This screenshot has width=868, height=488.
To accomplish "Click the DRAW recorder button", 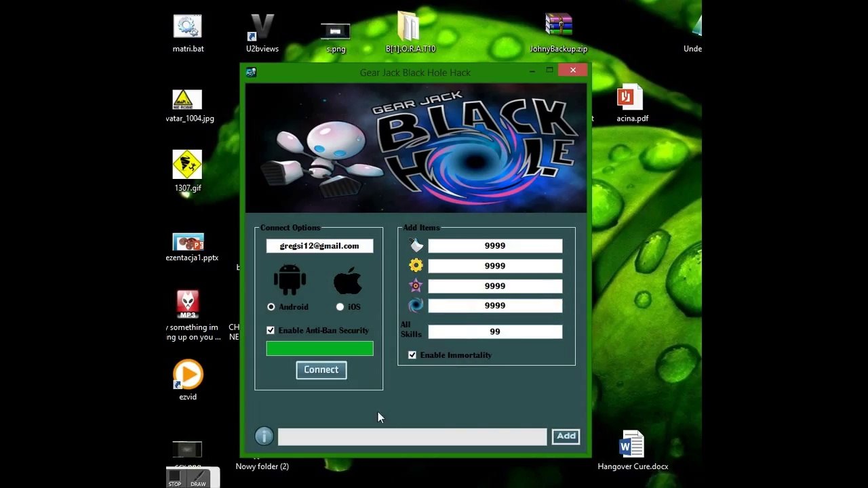I will pyautogui.click(x=198, y=478).
